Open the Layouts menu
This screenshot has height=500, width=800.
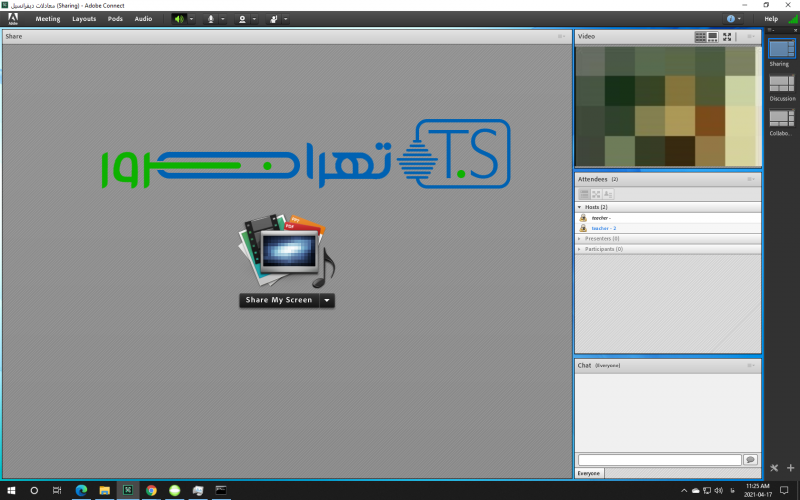click(x=84, y=19)
